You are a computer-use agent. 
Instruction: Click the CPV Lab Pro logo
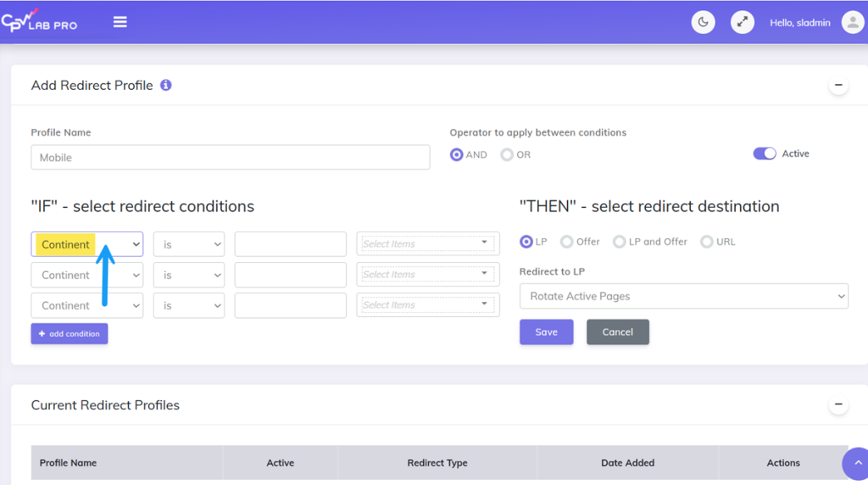[39, 21]
